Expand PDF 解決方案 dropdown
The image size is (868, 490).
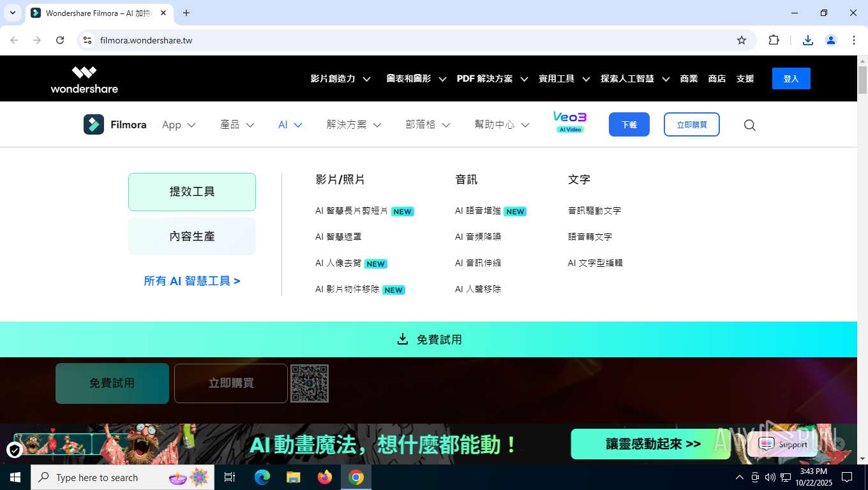492,78
